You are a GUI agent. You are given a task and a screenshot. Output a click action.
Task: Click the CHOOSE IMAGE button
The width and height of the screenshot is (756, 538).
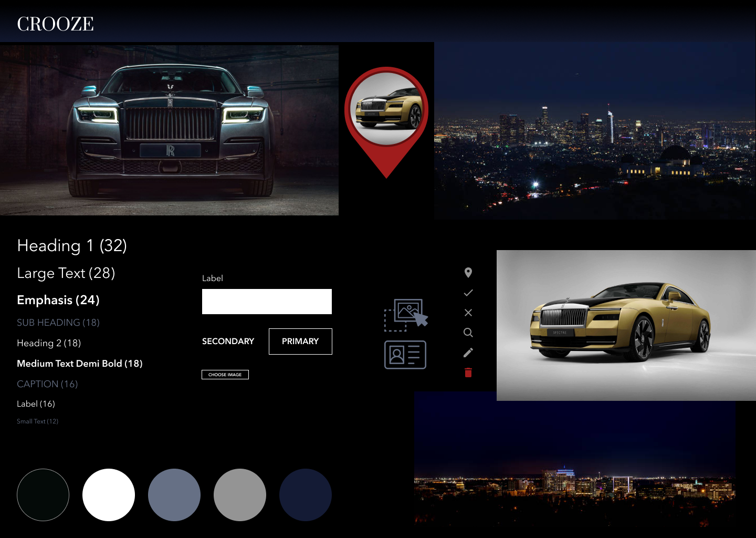225,375
